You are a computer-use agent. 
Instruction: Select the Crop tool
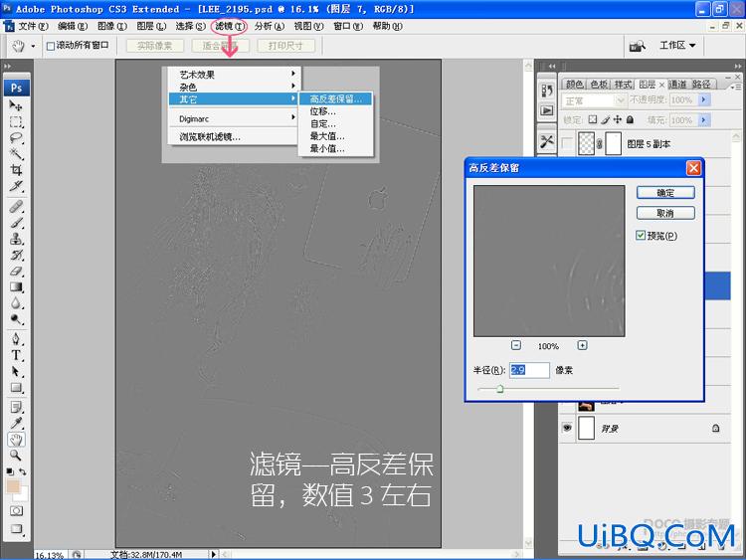pyautogui.click(x=16, y=170)
